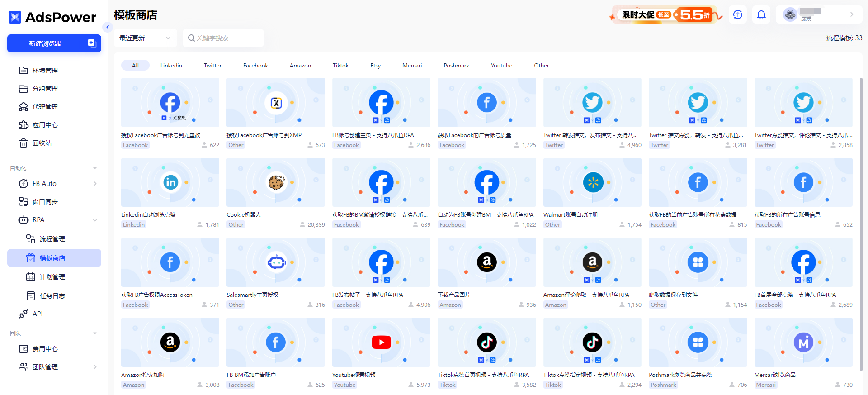Viewport: 868px width, 395px height.
Task: Select the All category tab
Action: tap(135, 66)
